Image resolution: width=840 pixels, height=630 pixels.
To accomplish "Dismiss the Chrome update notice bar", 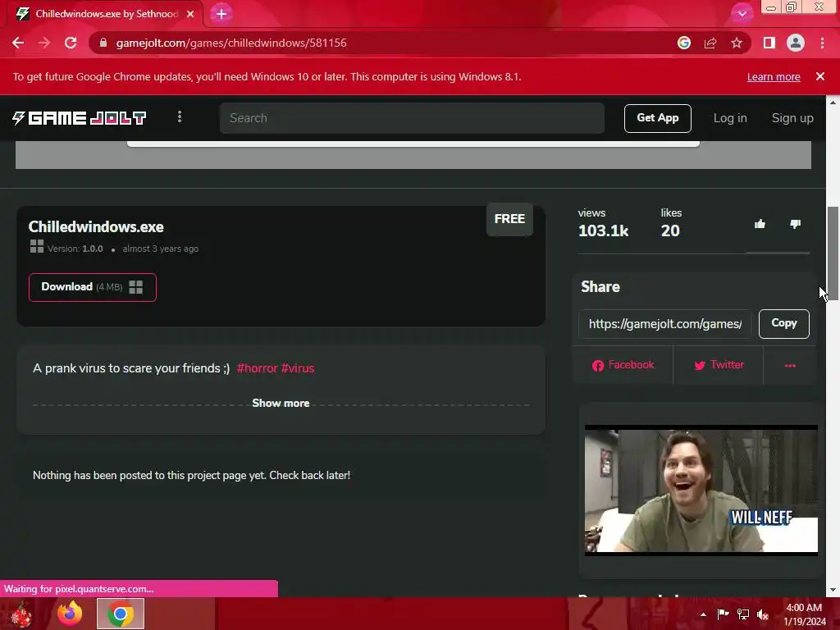I will point(820,76).
